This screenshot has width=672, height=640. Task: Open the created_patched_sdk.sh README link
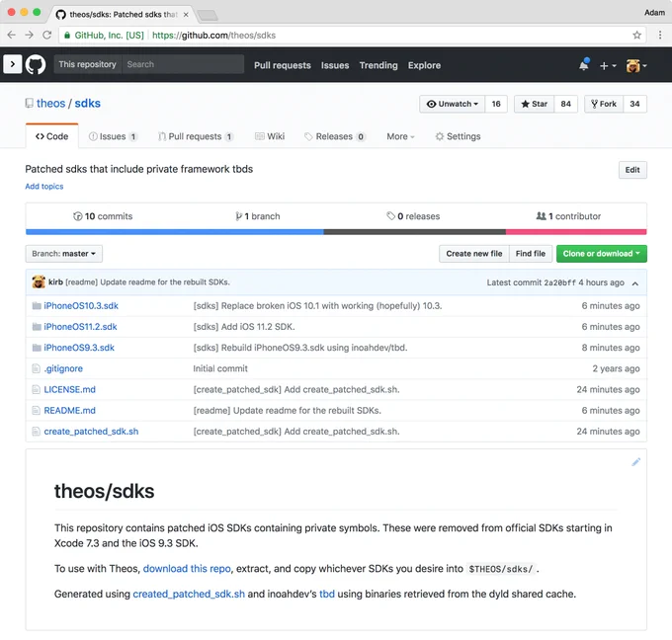point(189,595)
